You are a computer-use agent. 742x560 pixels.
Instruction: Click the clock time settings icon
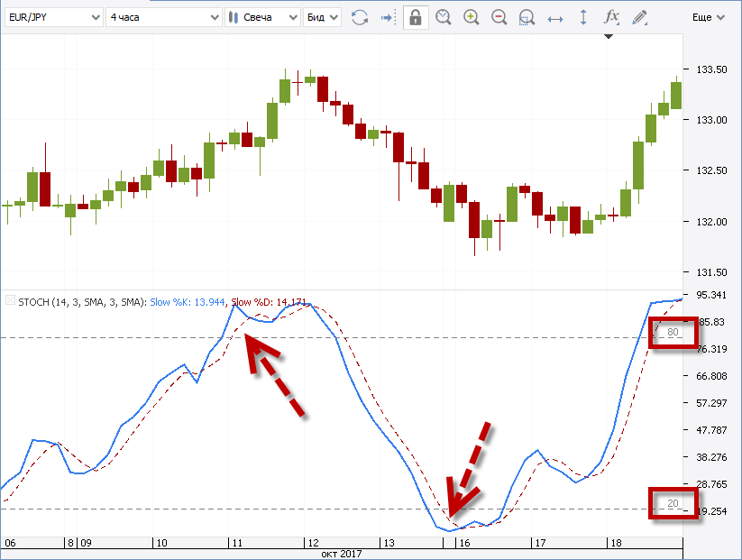click(443, 17)
